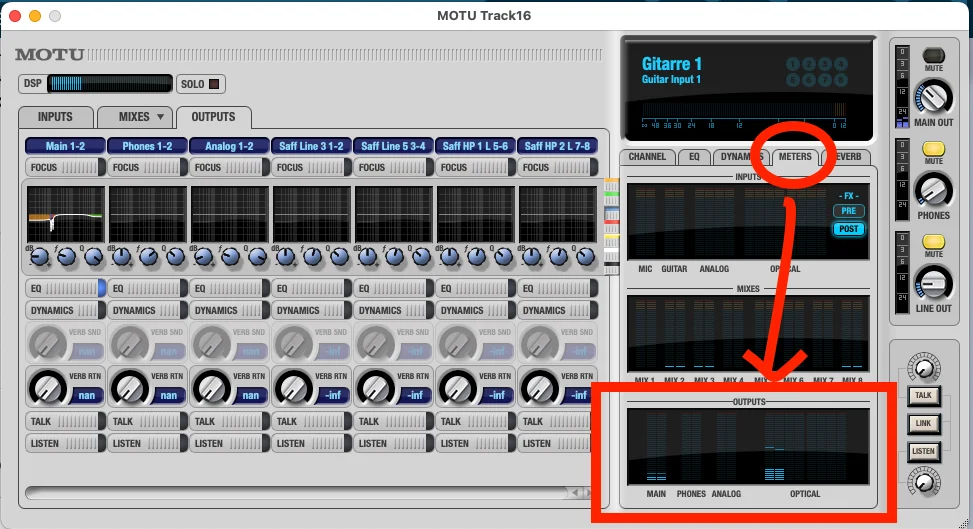Click the Main 1-2 output name
Screen dimensions: 973x529
click(65, 146)
